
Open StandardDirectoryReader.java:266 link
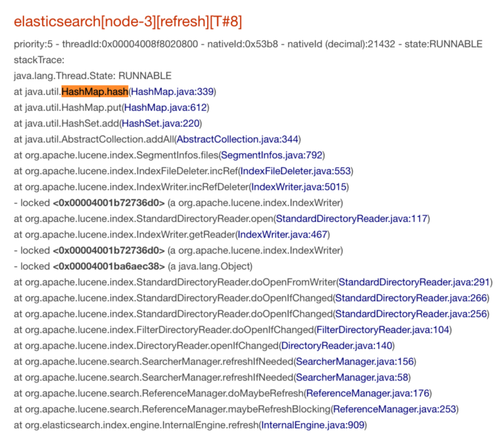(411, 298)
